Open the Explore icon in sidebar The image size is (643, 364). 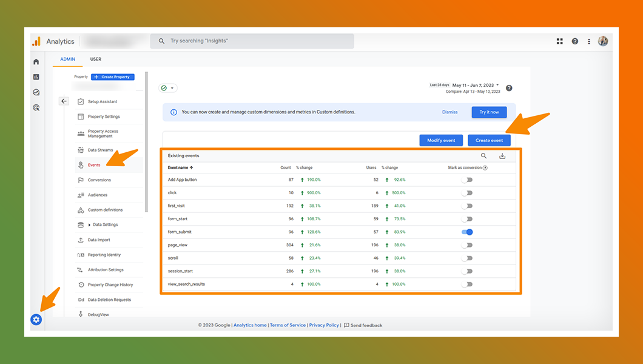point(36,92)
